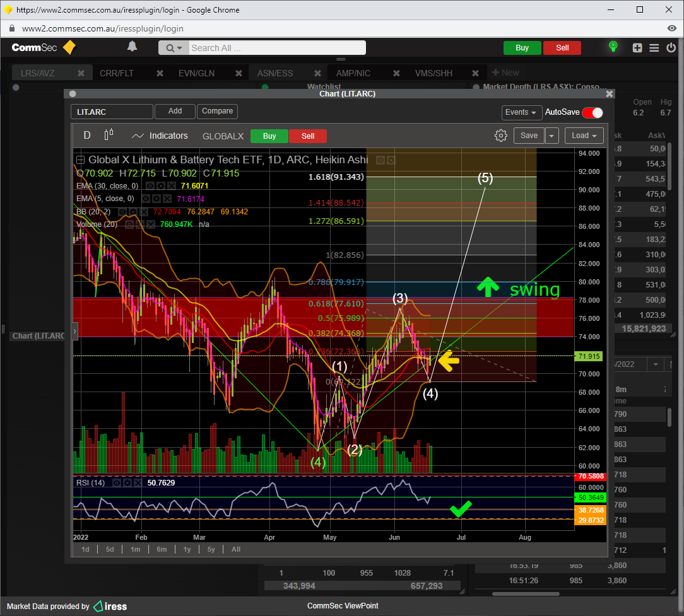Click the chart Save button
This screenshot has width=684, height=616.
[x=529, y=136]
